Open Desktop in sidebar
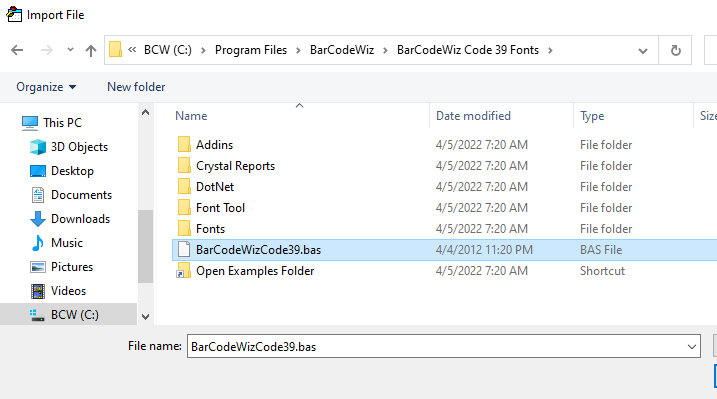 click(x=72, y=171)
